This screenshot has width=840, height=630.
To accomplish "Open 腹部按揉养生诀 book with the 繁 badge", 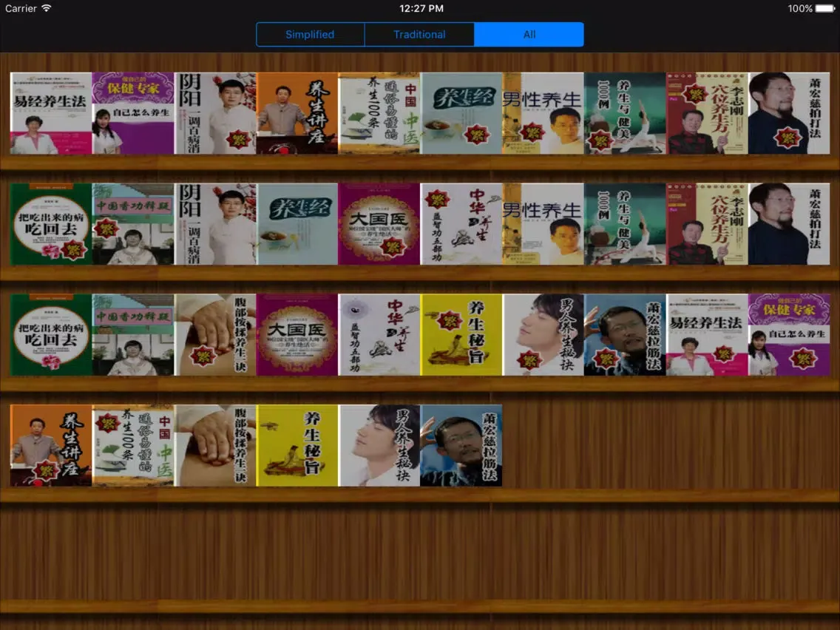I will [215, 335].
